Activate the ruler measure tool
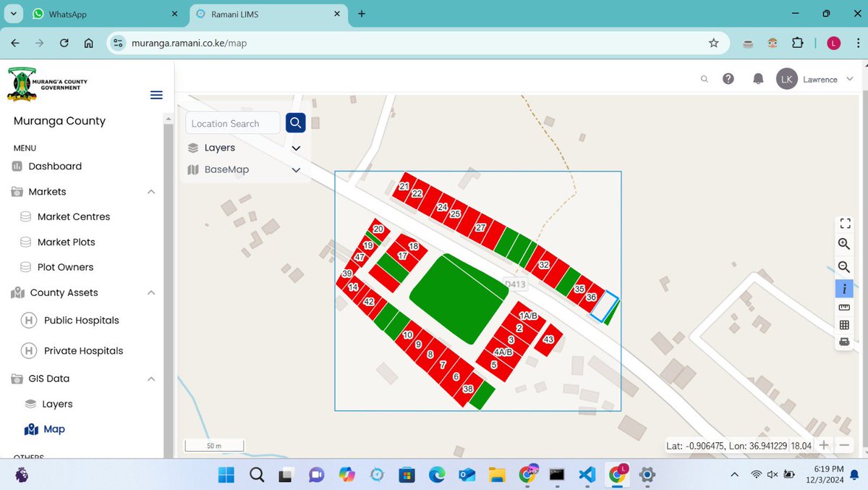This screenshot has width=868, height=490. [844, 308]
